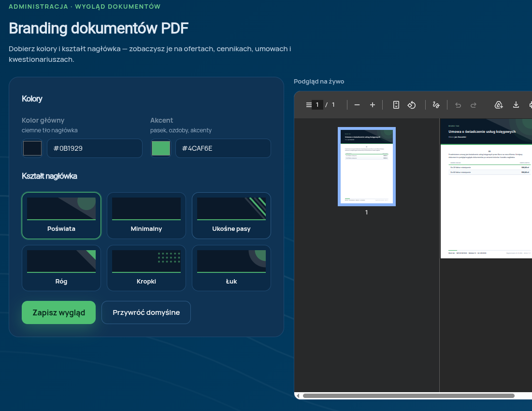
Task: Fit page to view icon
Action: point(396,105)
